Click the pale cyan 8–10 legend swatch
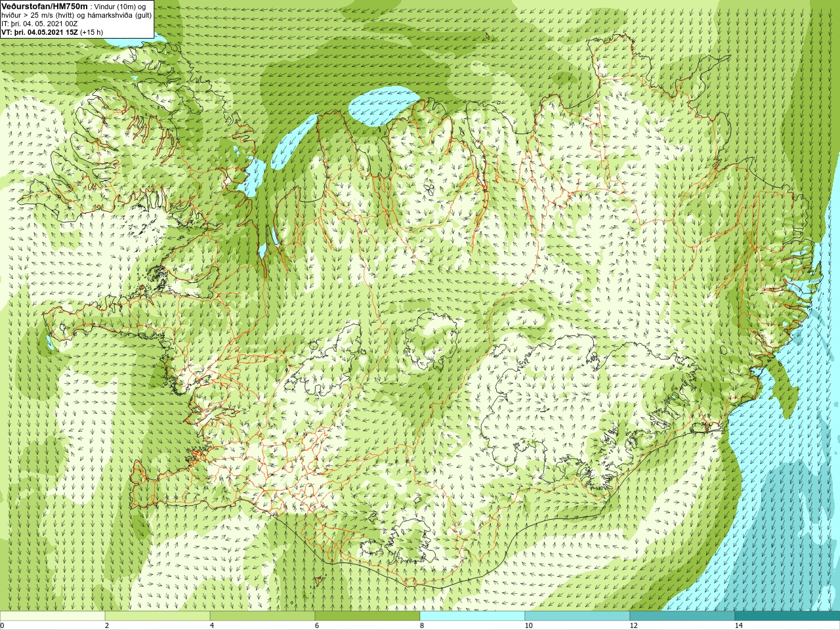This screenshot has height=630, width=840. [472, 616]
